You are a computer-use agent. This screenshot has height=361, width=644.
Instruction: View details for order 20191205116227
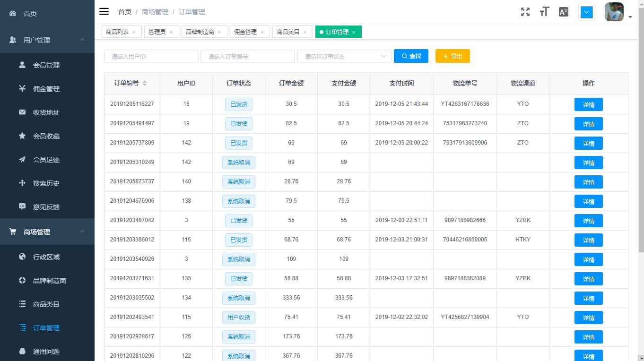click(x=588, y=104)
